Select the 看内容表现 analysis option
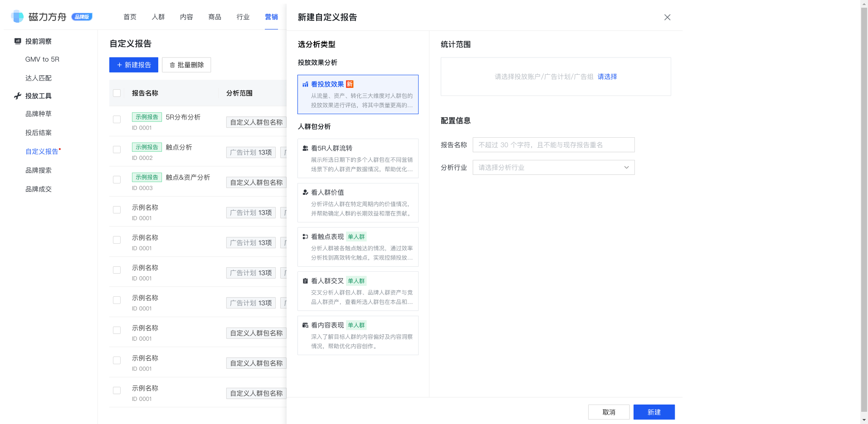 (357, 335)
